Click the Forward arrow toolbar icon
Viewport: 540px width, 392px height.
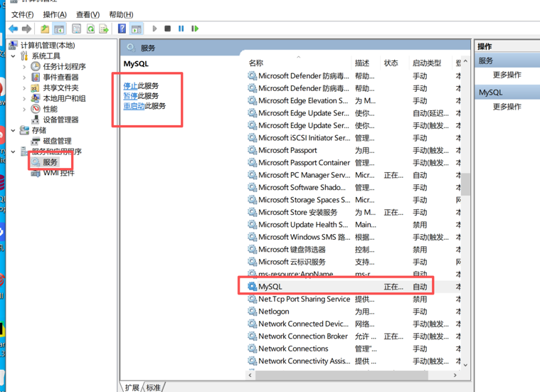point(26,29)
